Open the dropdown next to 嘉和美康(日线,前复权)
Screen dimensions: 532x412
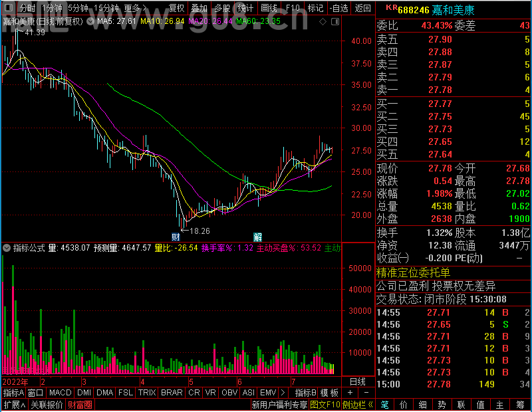(x=90, y=22)
